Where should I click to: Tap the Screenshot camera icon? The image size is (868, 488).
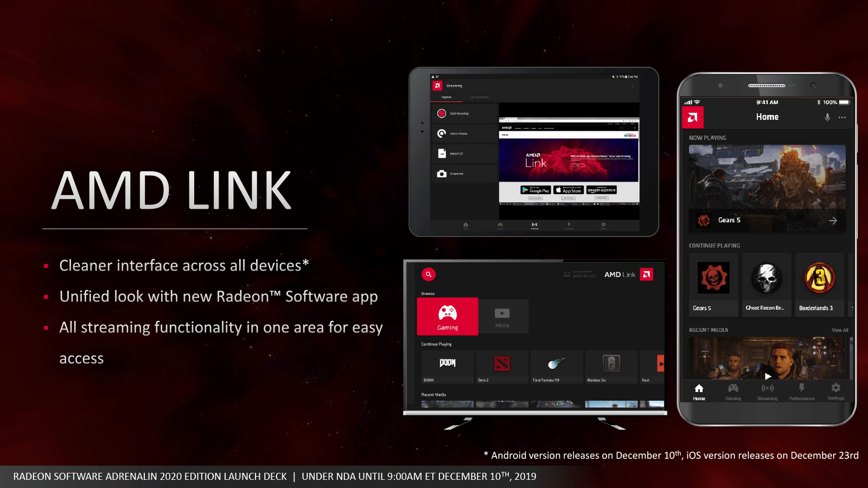coord(442,174)
